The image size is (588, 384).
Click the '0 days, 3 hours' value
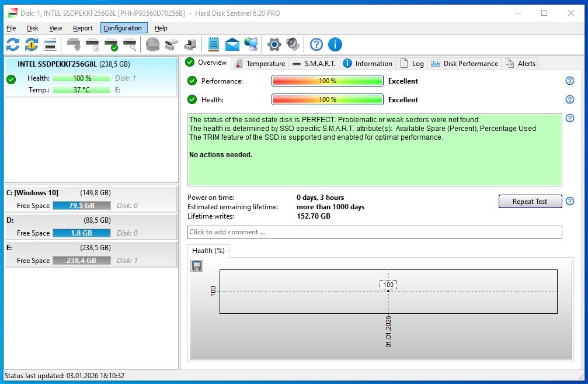320,198
